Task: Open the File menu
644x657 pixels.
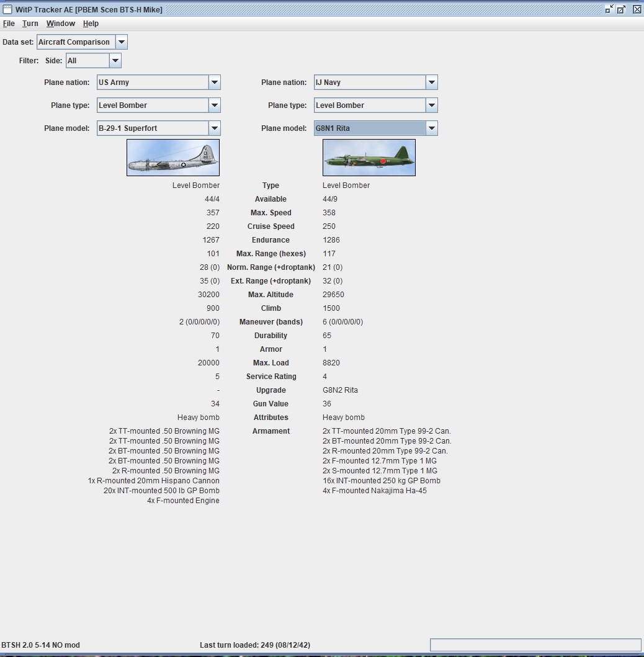Action: [x=9, y=24]
